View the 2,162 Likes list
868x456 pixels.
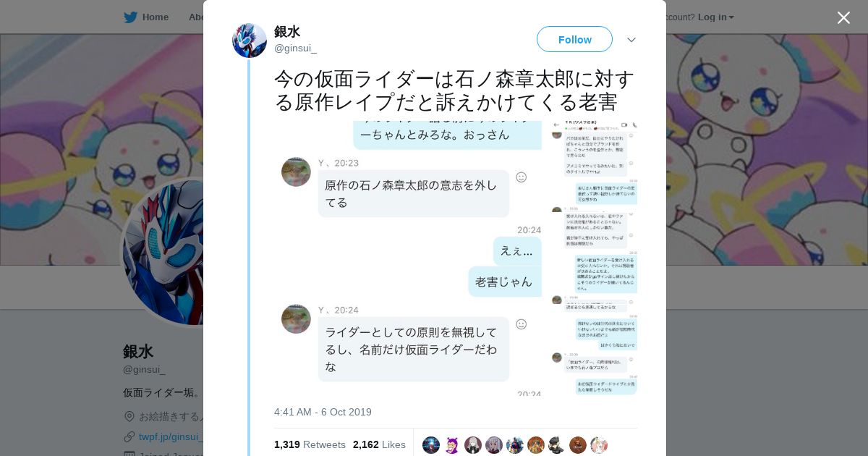(x=379, y=444)
